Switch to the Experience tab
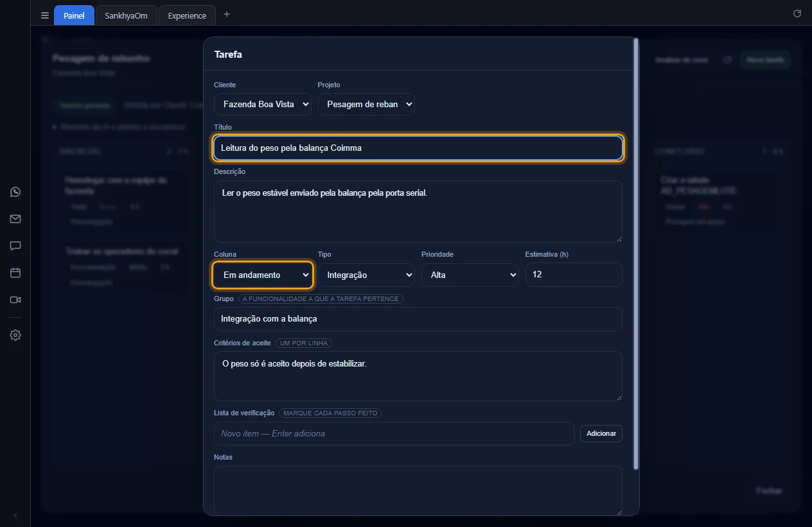 [187, 15]
